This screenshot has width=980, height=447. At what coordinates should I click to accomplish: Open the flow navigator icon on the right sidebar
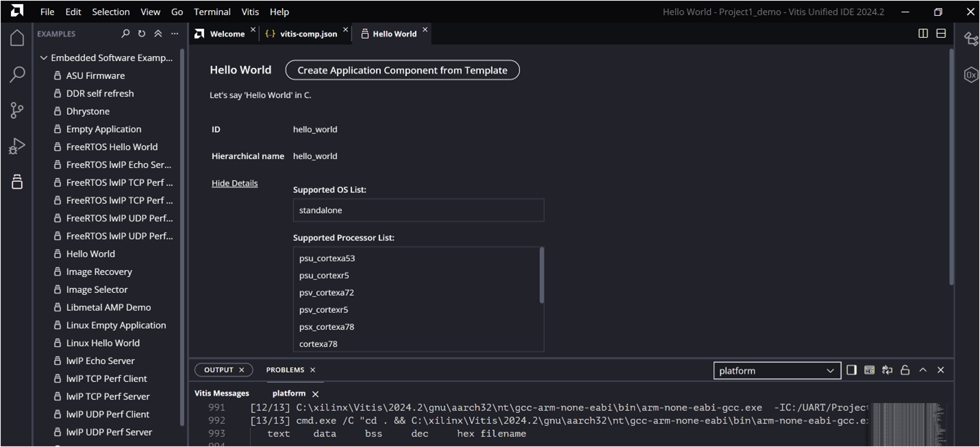(971, 39)
